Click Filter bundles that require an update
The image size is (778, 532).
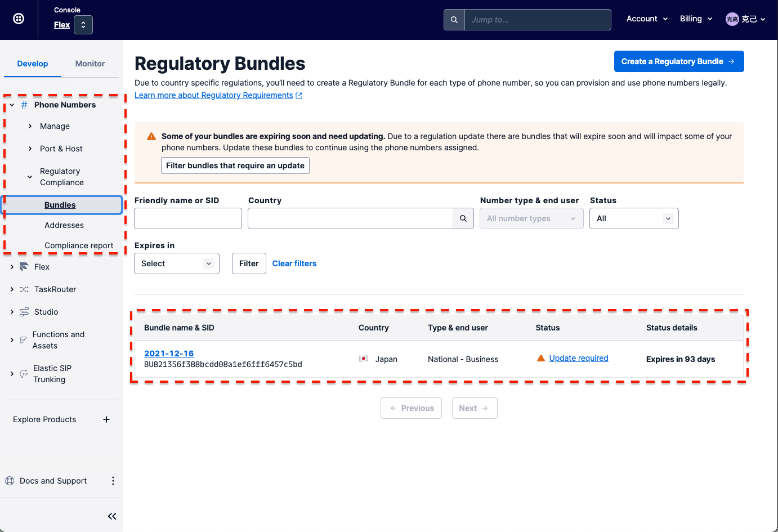tap(235, 166)
